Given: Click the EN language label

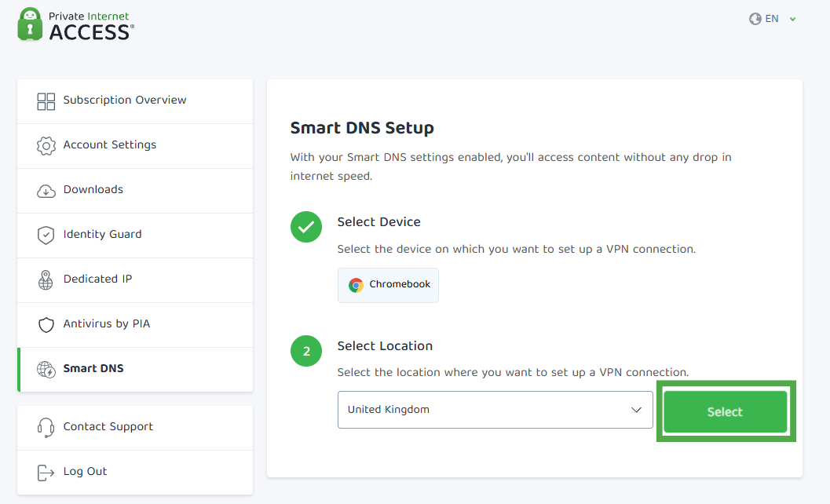Looking at the screenshot, I should tap(772, 19).
